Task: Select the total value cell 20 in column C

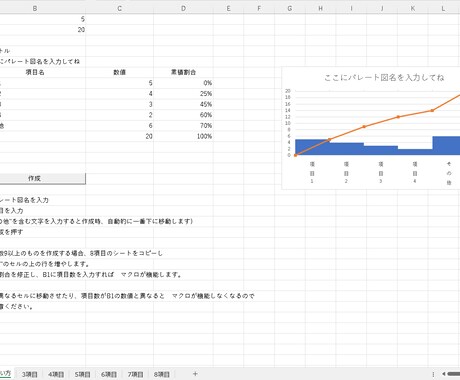Action: pyautogui.click(x=119, y=136)
